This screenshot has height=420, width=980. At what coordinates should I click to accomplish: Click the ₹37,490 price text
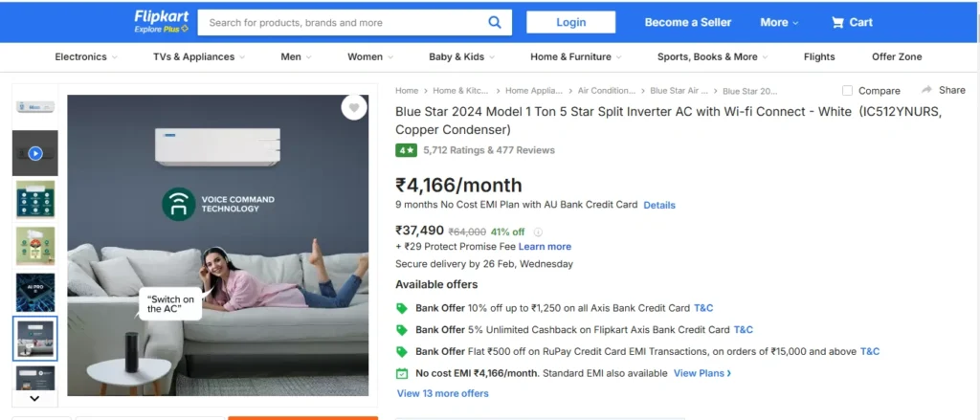tap(419, 231)
